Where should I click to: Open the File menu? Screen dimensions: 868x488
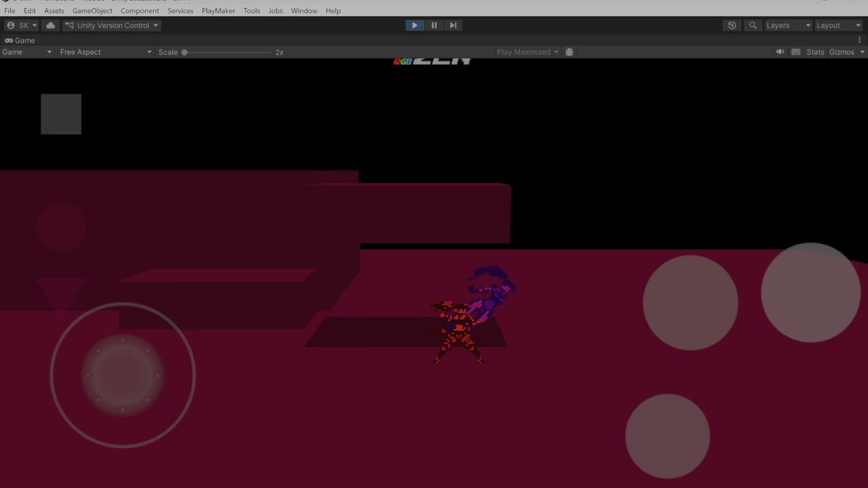pos(9,11)
